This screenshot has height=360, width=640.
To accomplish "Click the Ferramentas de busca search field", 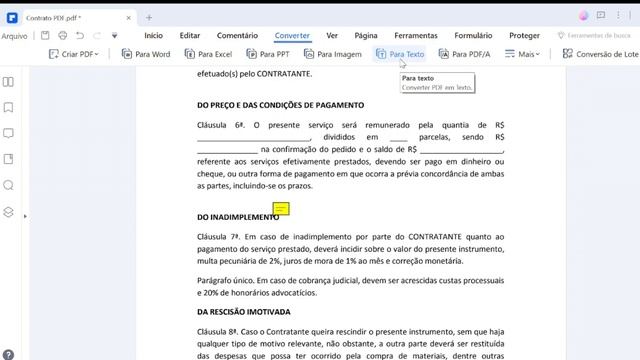I will (594, 36).
